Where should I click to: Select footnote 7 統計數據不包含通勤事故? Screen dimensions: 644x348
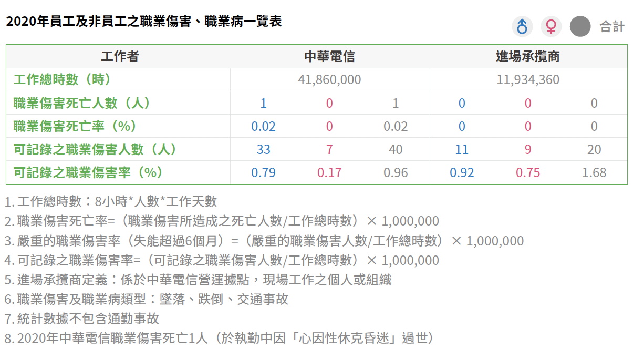(82, 319)
